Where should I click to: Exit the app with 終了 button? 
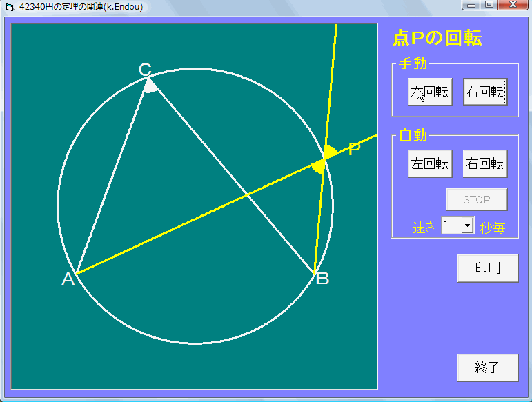[488, 368]
